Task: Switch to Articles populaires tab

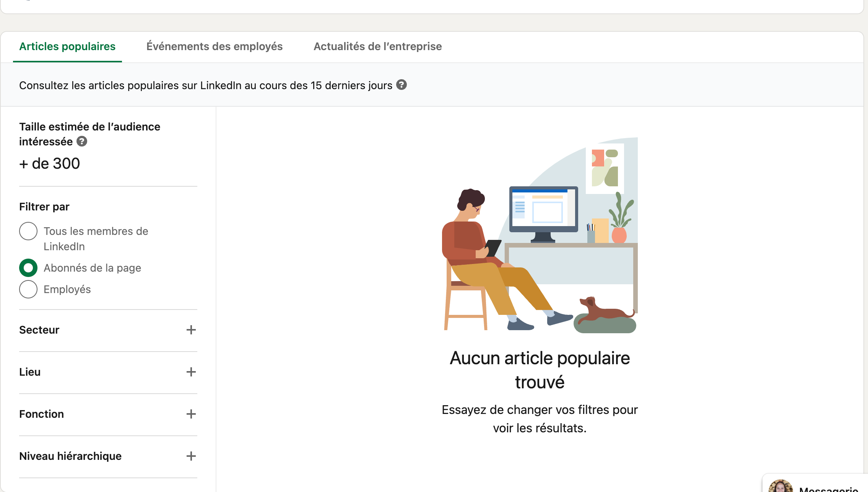Action: pos(67,46)
